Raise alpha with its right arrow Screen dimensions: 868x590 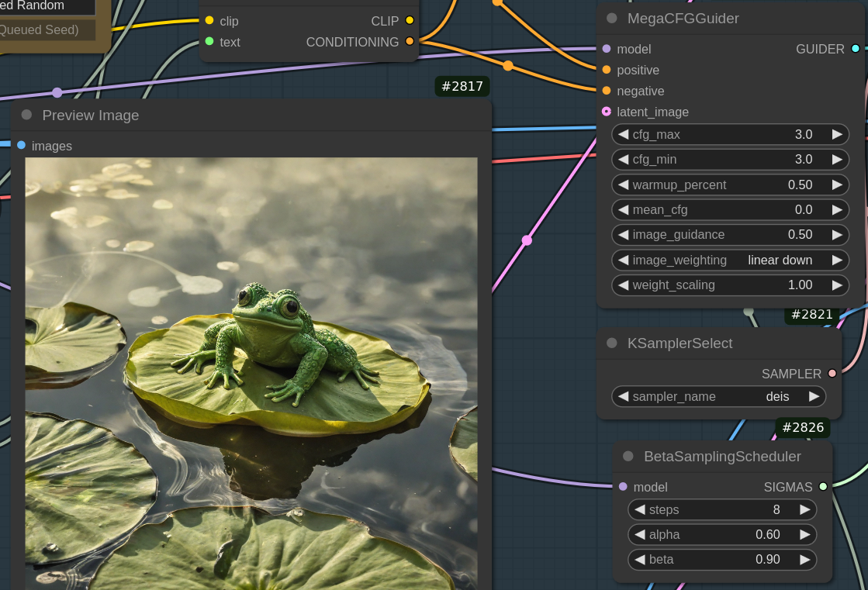[x=805, y=535]
